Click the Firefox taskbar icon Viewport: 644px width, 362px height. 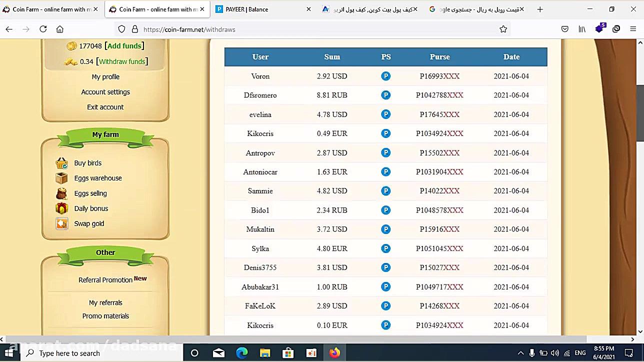coord(334,353)
